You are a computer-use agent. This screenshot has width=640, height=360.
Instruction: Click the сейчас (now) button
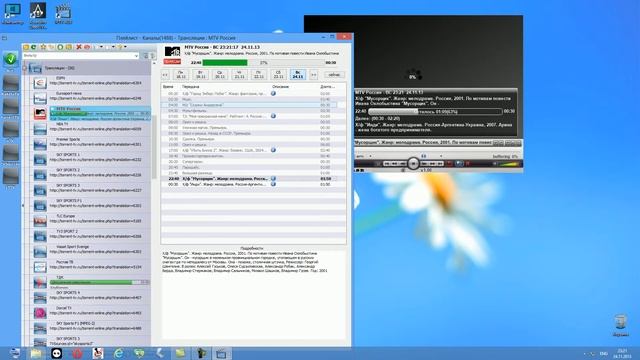tap(334, 75)
